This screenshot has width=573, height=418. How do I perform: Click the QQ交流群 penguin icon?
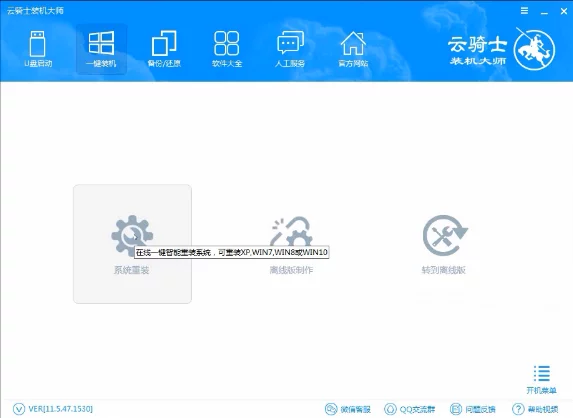click(390, 409)
